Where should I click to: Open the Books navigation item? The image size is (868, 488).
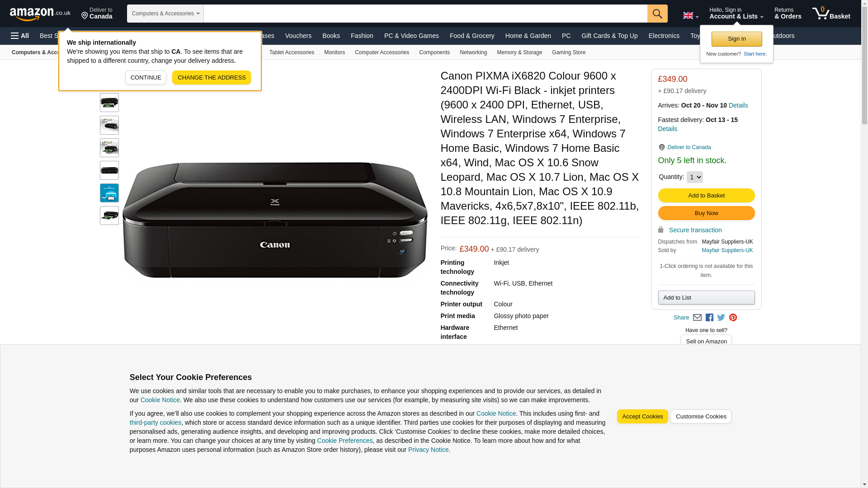pyautogui.click(x=331, y=36)
